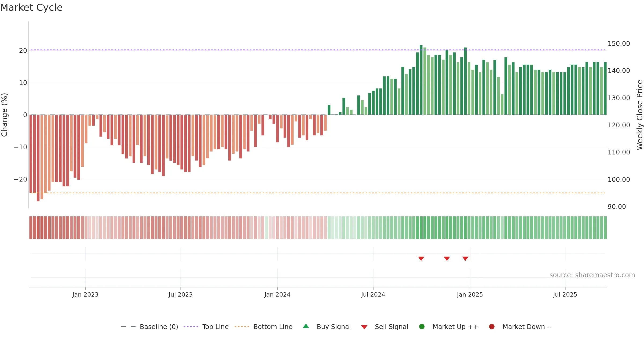Image resolution: width=644 pixels, height=362 pixels.
Task: Click the 120.00 price axis value
Action: (x=619, y=125)
